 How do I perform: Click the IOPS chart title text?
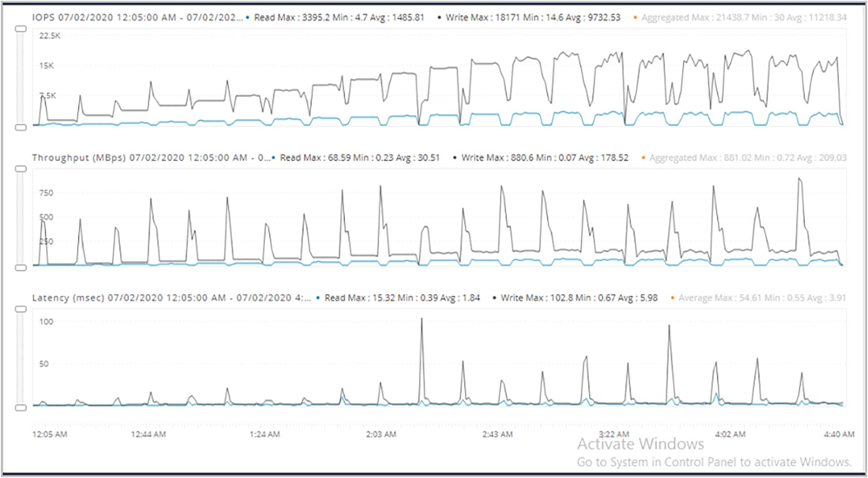pyautogui.click(x=137, y=17)
